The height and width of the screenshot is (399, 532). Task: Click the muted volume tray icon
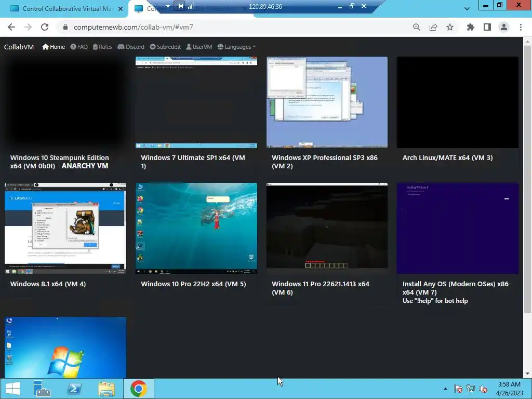click(x=483, y=389)
